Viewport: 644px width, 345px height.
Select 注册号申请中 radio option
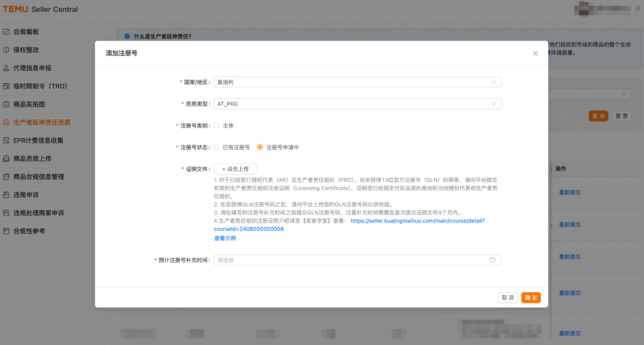click(260, 147)
